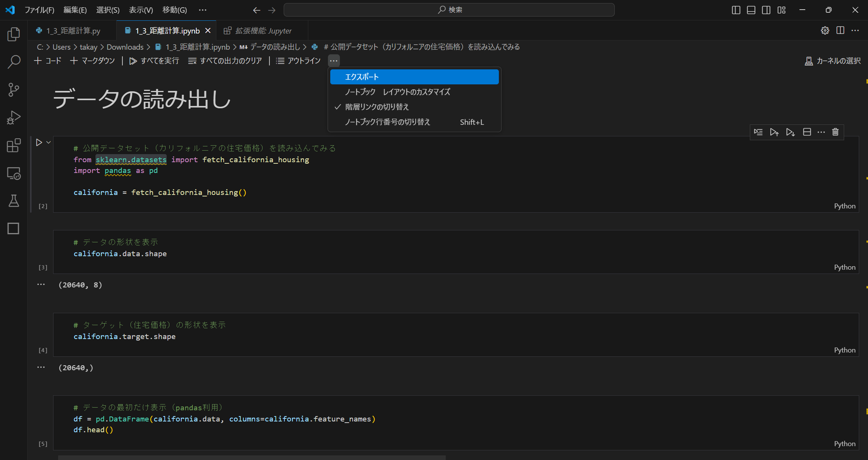The height and width of the screenshot is (460, 868).
Task: Enable ノートブック行番号の切り替え
Action: pos(387,122)
